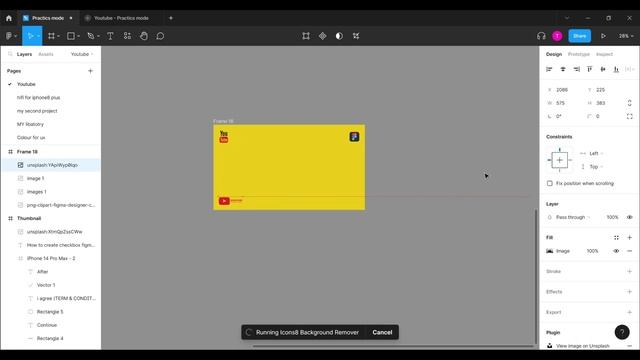
Task: Cancel the Background Remover plugin
Action: point(382,332)
